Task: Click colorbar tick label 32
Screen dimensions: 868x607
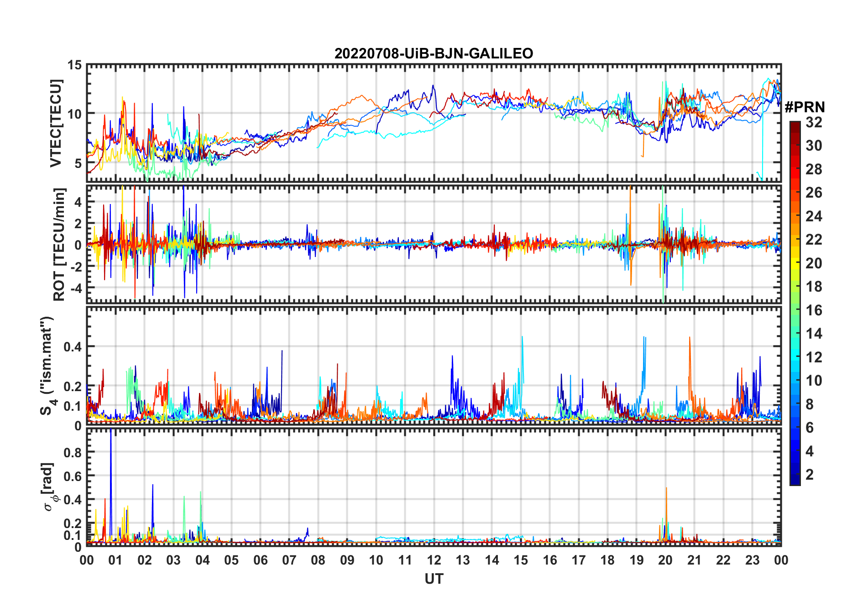Action: tap(814, 122)
